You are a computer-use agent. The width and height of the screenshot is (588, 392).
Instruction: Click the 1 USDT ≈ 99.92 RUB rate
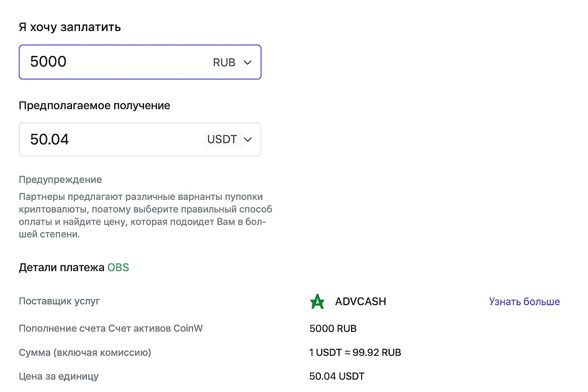355,353
